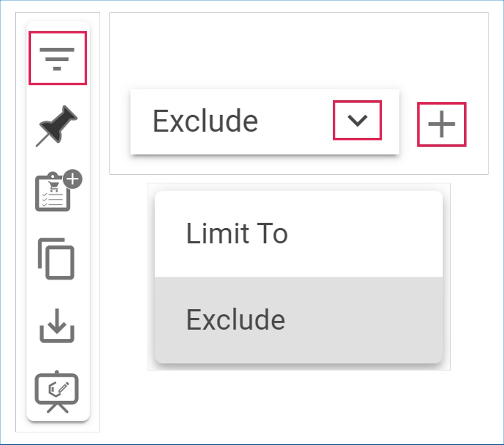Image resolution: width=504 pixels, height=445 pixels.
Task: Click the black pushpin icon
Action: click(x=57, y=125)
